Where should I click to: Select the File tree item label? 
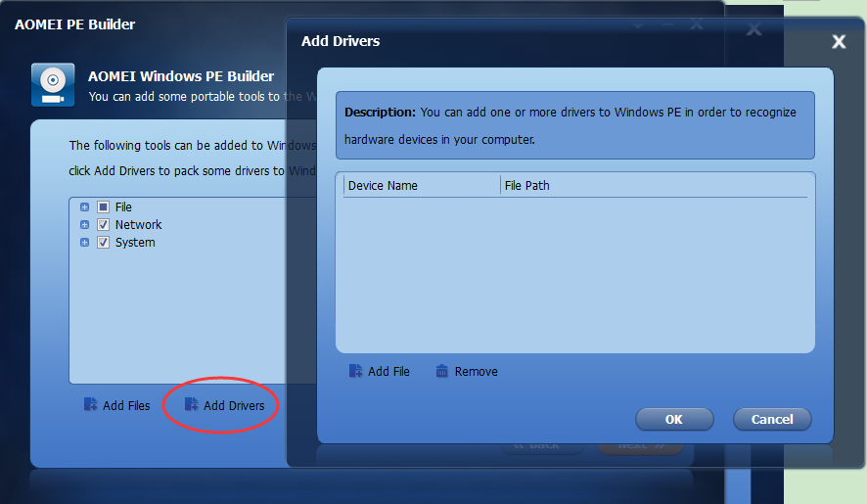[123, 206]
